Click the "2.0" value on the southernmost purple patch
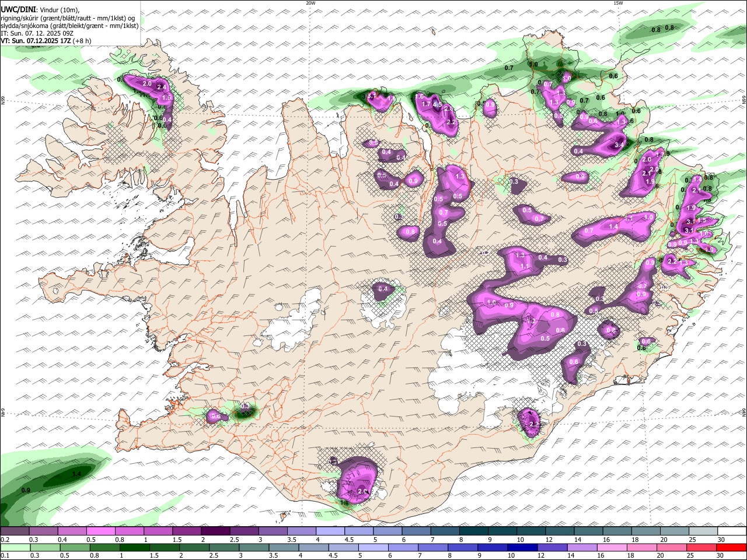 click(362, 492)
